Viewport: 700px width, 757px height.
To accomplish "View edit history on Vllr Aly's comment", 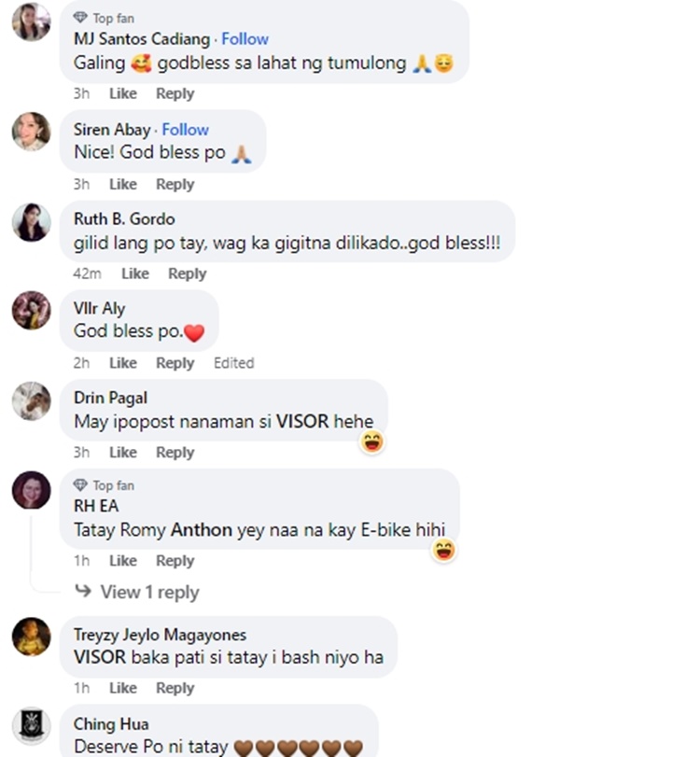I will pyautogui.click(x=233, y=363).
